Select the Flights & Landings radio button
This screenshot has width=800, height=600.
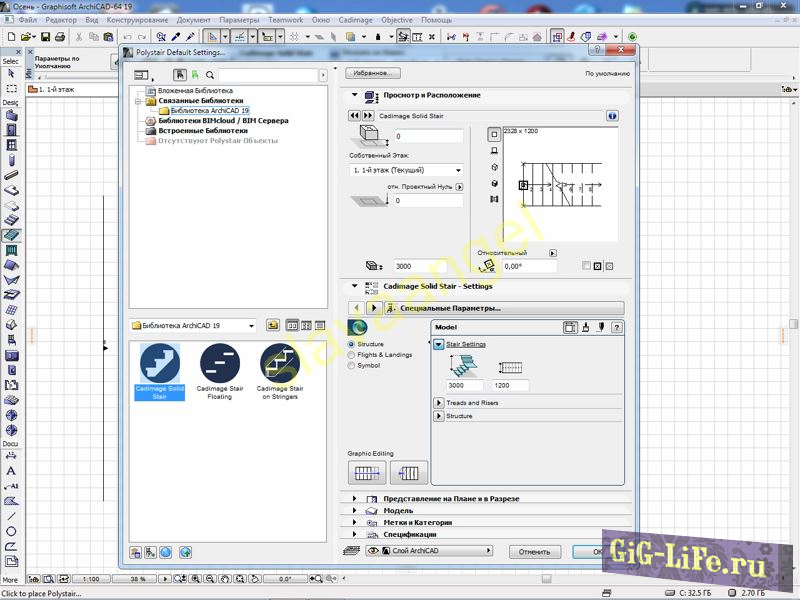350,355
